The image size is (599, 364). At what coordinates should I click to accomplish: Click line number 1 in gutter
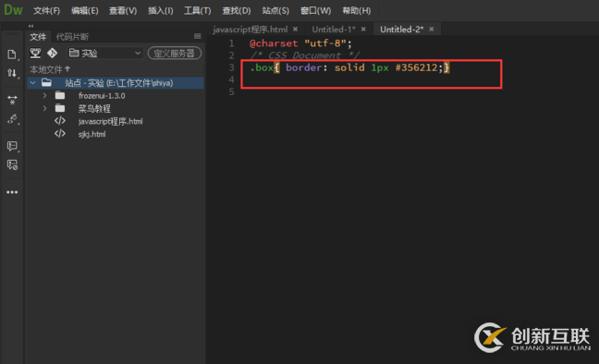[231, 43]
